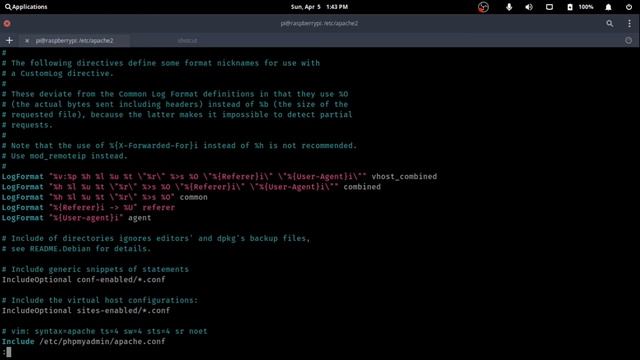Open the date and time calendar
Image resolution: width=640 pixels, height=360 pixels.
(319, 7)
